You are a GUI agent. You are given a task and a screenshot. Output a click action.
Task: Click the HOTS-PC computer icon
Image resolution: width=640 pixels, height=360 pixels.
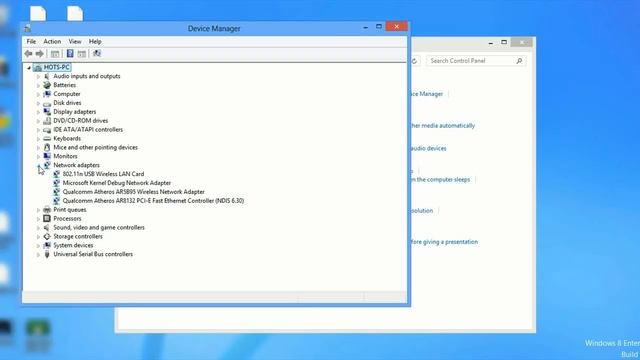tap(38, 67)
